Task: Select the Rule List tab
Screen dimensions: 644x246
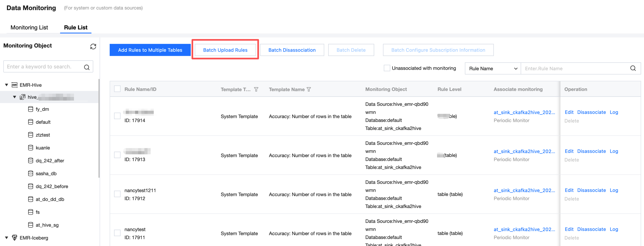Action: [x=75, y=28]
